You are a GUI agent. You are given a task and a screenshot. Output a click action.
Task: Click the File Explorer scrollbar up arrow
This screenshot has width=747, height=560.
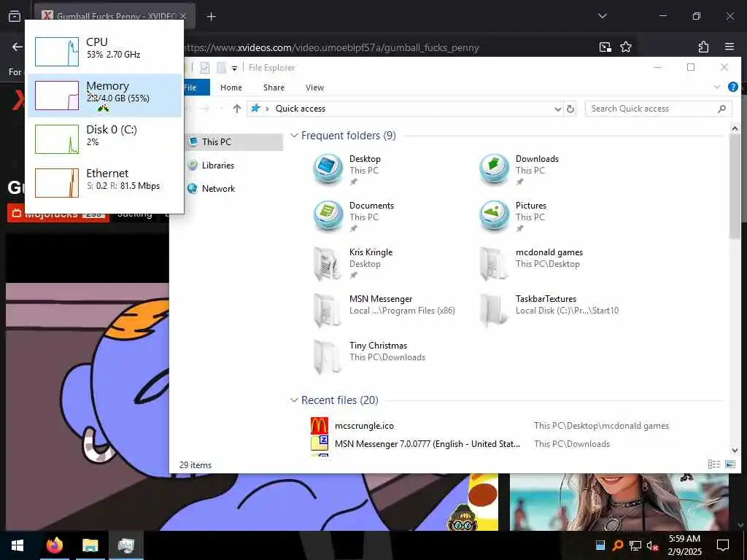(734, 128)
